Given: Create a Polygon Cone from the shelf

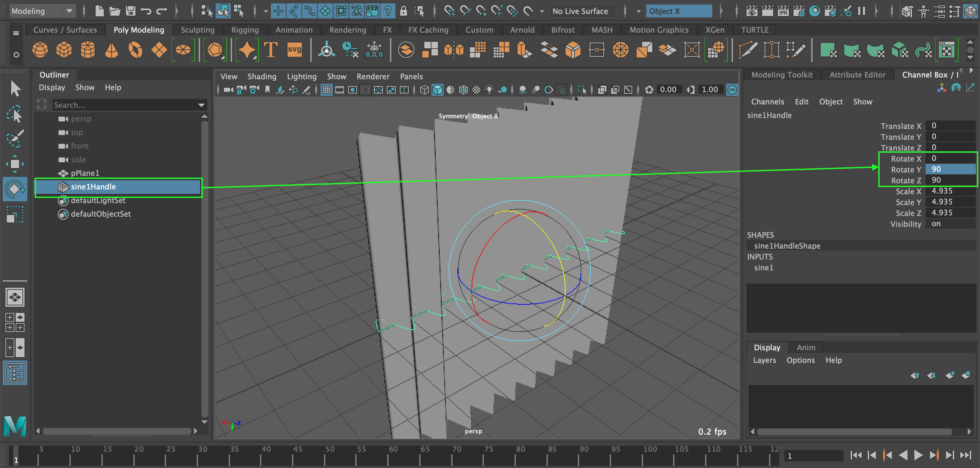Looking at the screenshot, I should (x=112, y=50).
